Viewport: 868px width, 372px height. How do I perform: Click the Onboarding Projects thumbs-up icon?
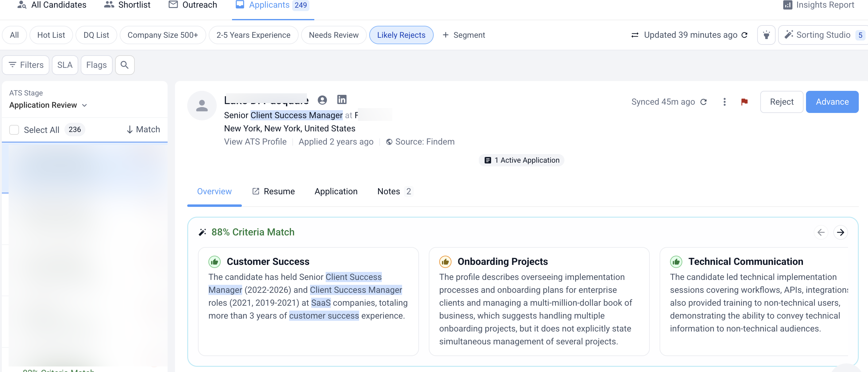click(445, 262)
